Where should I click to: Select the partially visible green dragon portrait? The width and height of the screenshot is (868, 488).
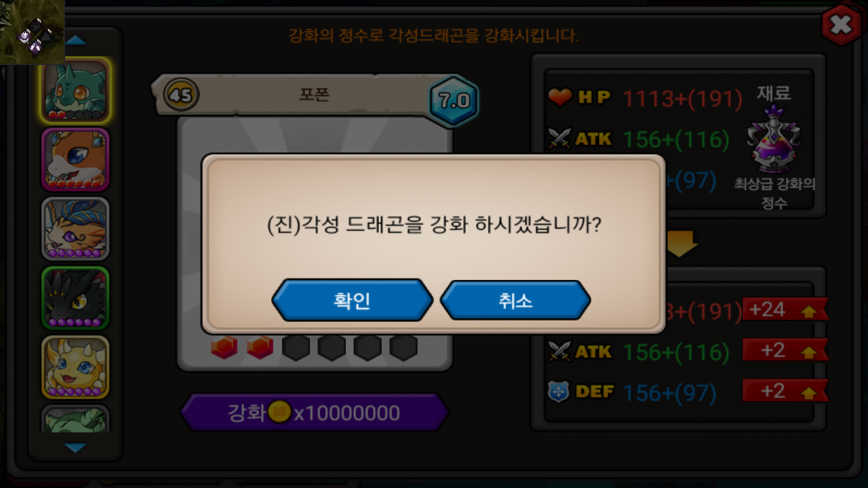pyautogui.click(x=75, y=419)
